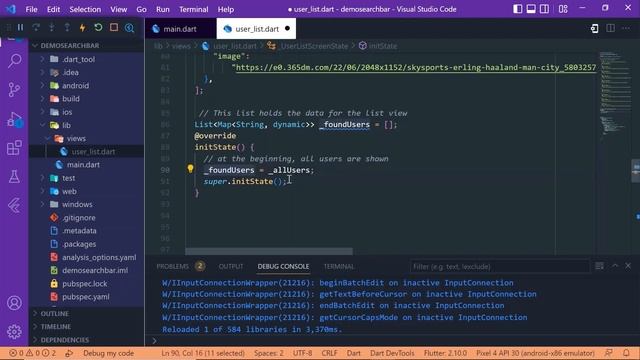Stop debugging with the square icon
640x360 pixels.
tap(114, 27)
